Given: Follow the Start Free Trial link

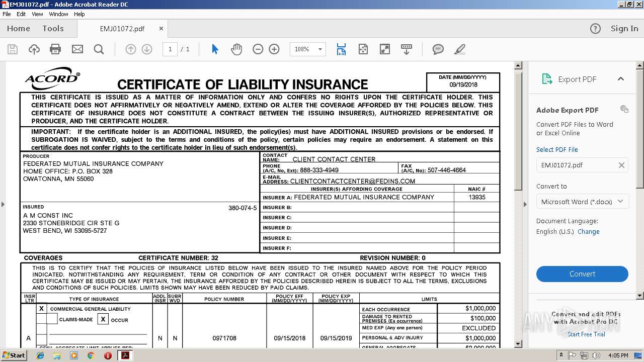Looking at the screenshot, I should (x=586, y=334).
